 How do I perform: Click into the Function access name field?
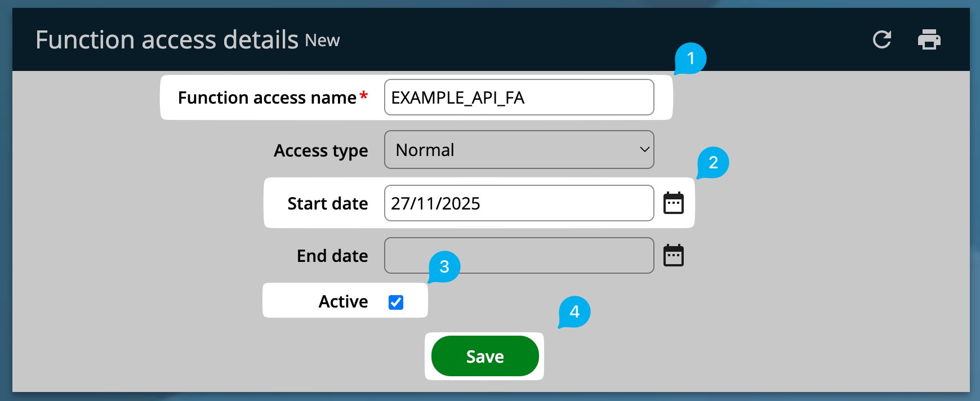coord(518,97)
